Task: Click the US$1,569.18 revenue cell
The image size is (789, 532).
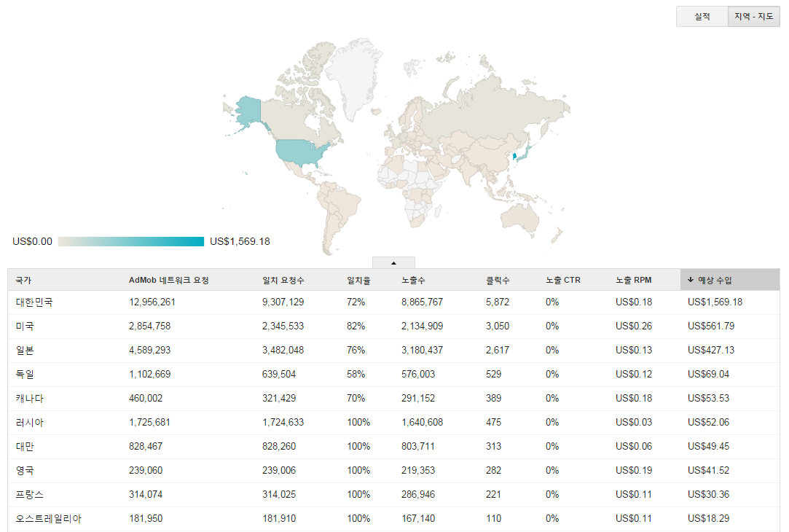Action: click(x=715, y=302)
